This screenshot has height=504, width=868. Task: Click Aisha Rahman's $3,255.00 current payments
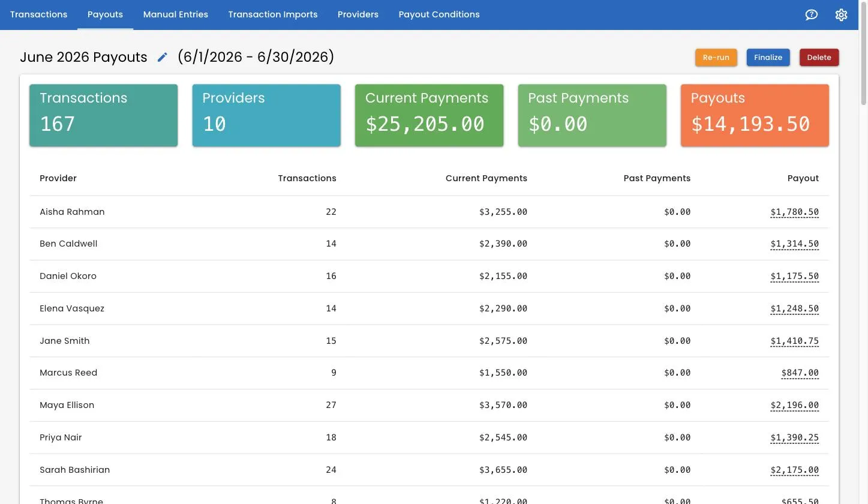coord(503,212)
